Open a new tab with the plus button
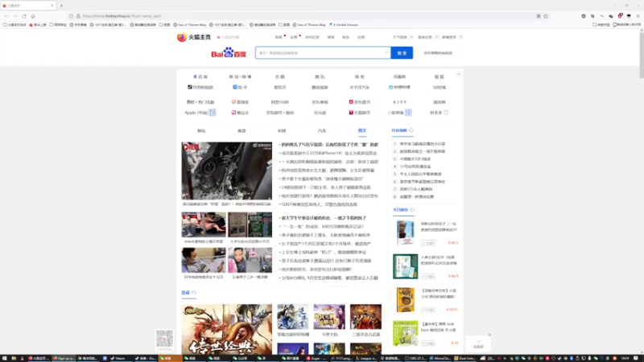Image resolution: width=644 pixels, height=362 pixels. tap(62, 6)
